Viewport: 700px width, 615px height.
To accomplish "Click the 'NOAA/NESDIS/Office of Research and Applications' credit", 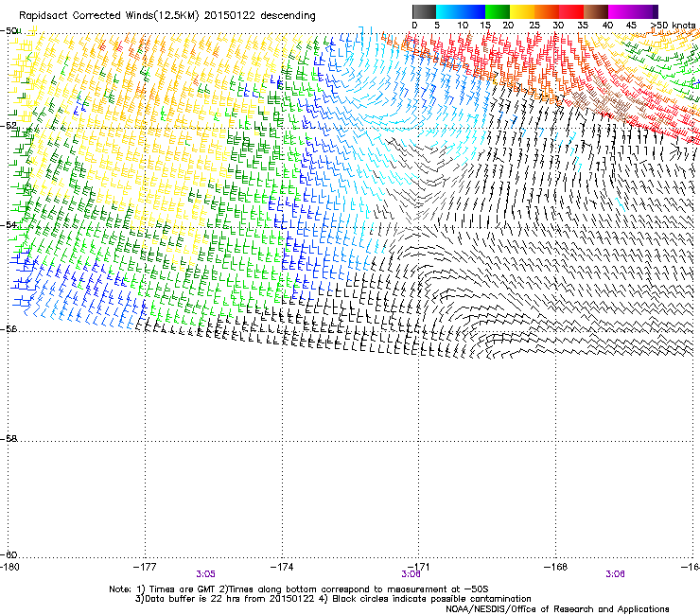I will (557, 608).
